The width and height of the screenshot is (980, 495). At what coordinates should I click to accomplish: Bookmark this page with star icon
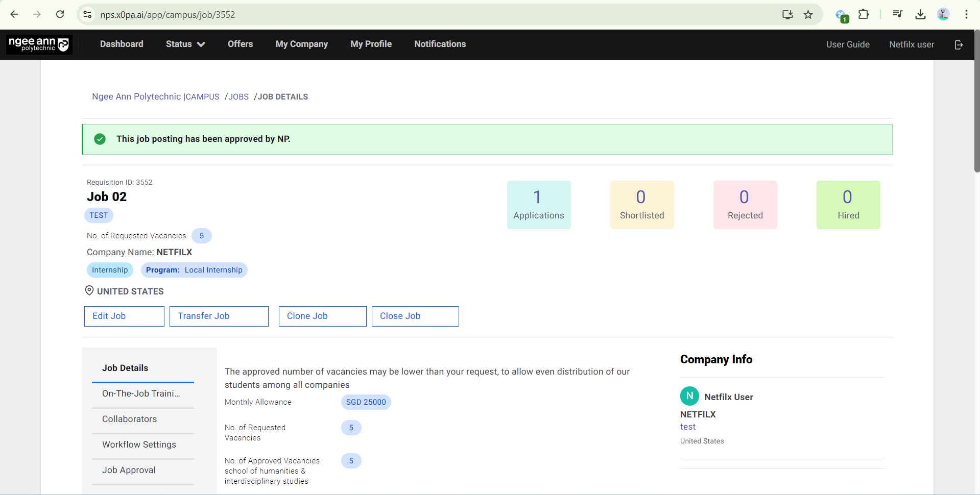click(808, 15)
